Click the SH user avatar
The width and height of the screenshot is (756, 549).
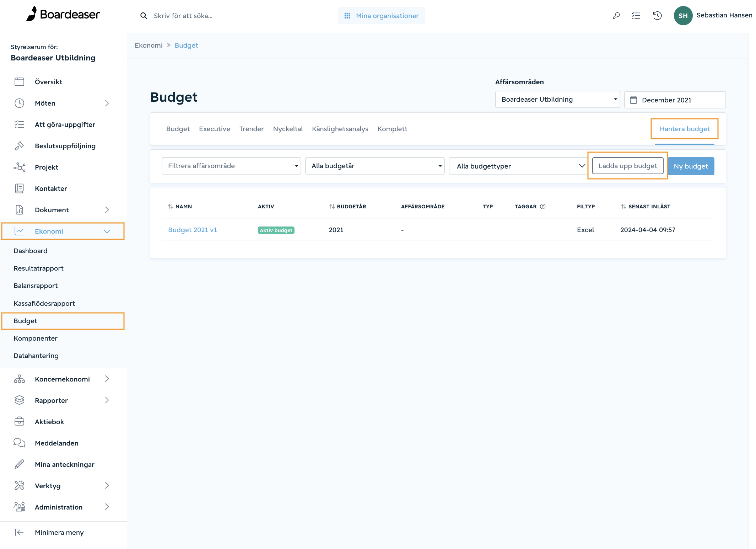[683, 16]
